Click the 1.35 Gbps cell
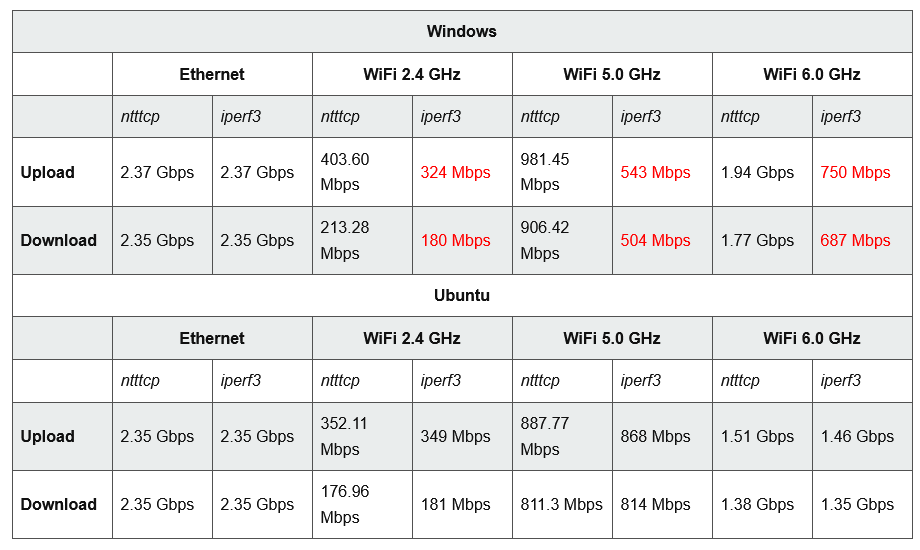Image resolution: width=920 pixels, height=550 pixels. coord(857,505)
